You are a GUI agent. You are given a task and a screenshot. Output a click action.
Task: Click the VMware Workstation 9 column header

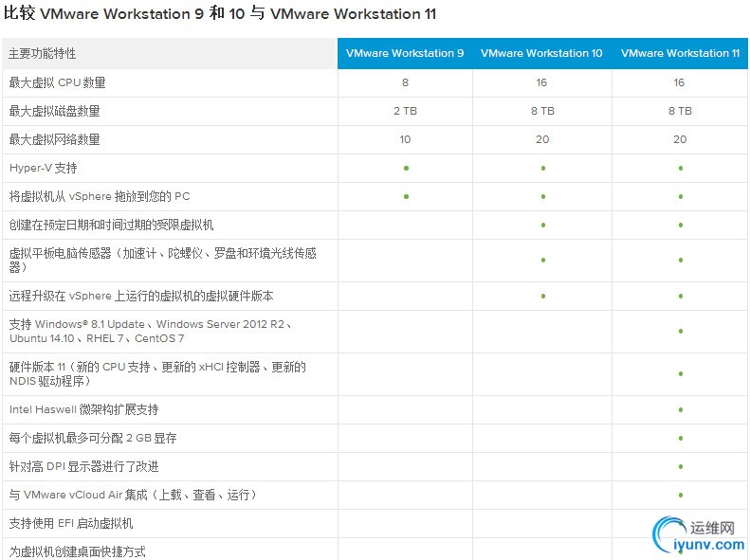coord(405,53)
